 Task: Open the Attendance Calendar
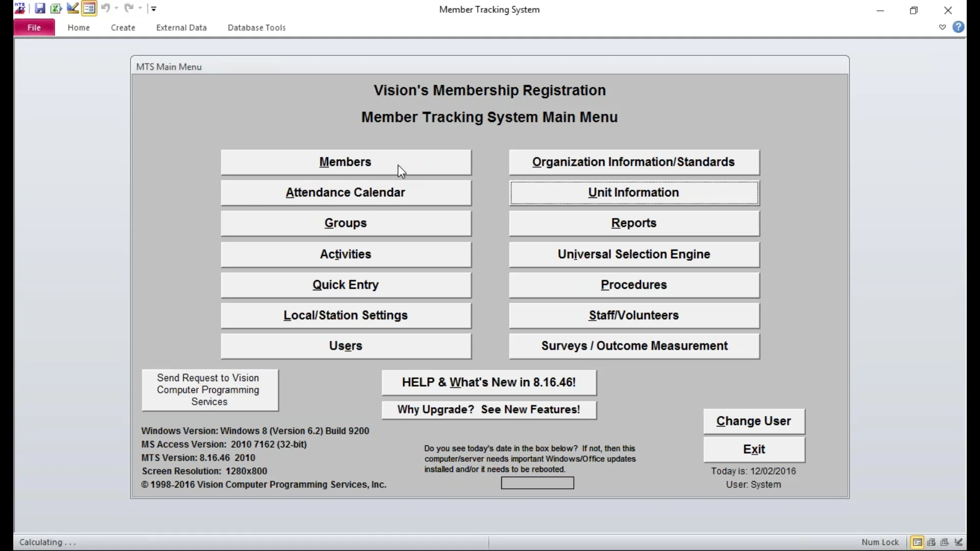pyautogui.click(x=346, y=193)
